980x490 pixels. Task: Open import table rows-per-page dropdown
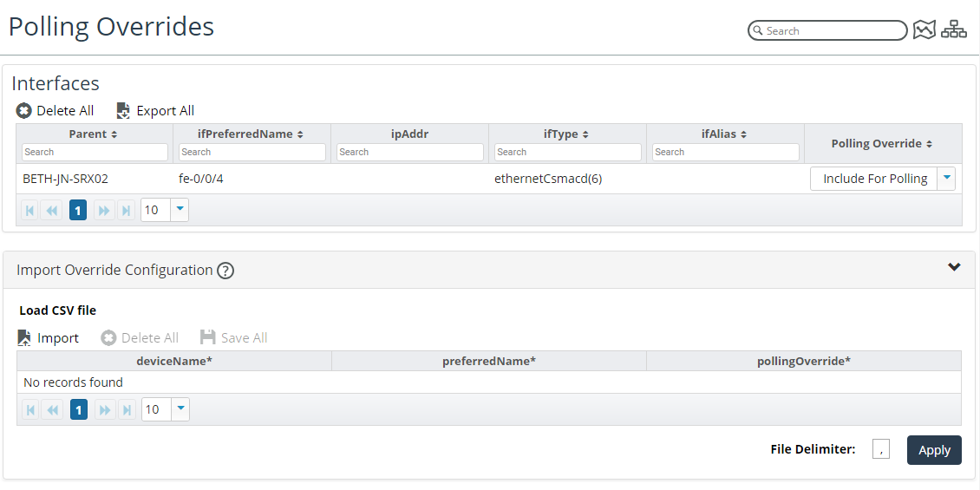coord(180,409)
